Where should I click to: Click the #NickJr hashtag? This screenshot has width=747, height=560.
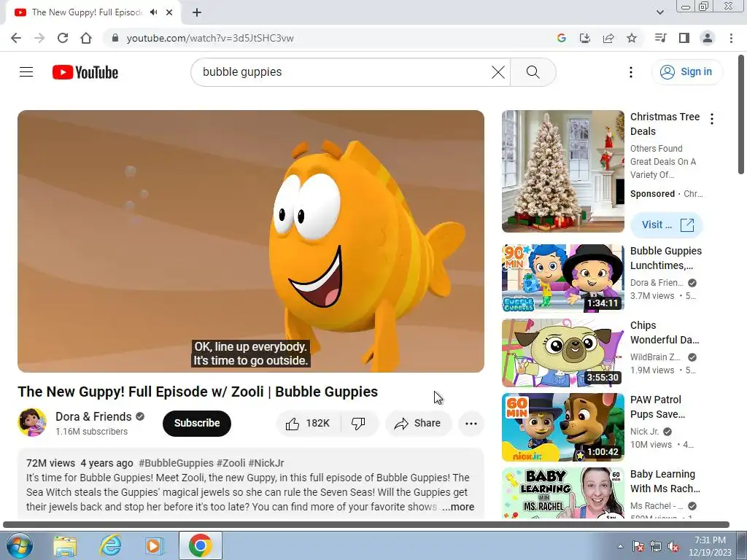tap(266, 463)
